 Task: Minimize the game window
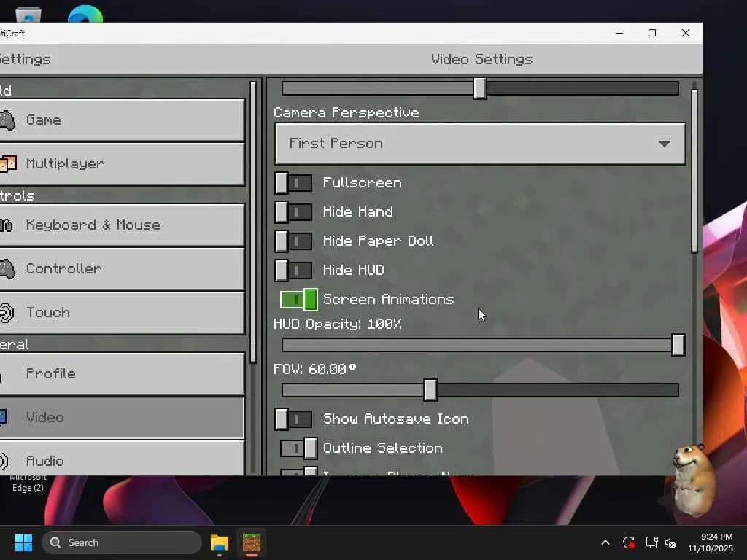click(x=619, y=33)
